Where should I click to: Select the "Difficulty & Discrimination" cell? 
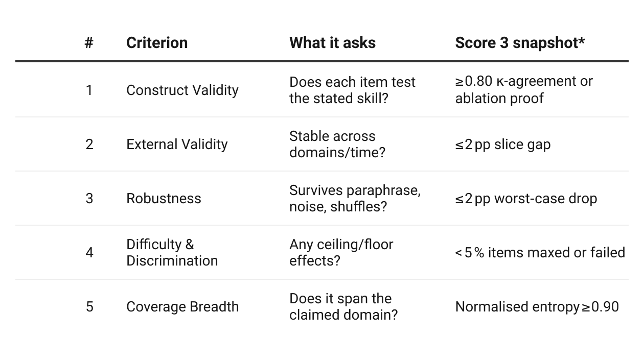(x=172, y=253)
